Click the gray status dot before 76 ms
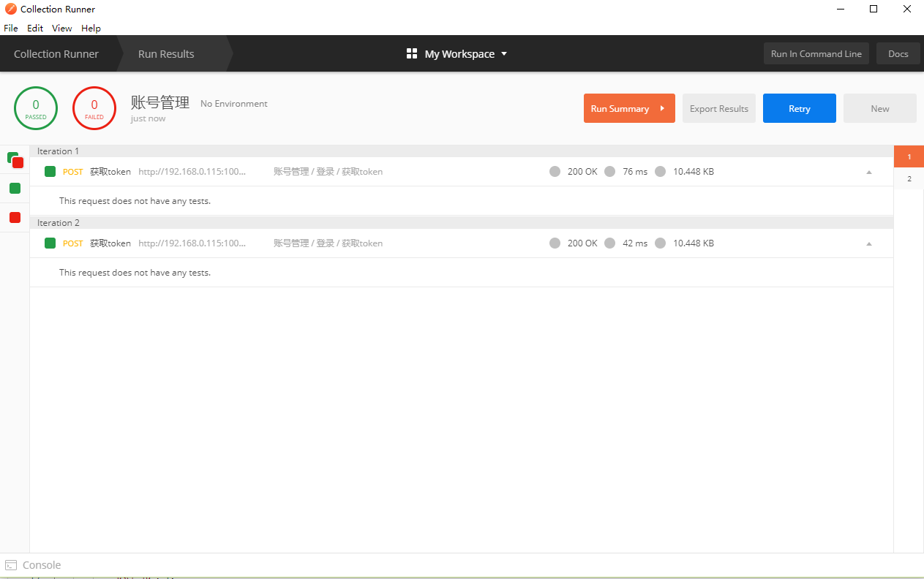The width and height of the screenshot is (924, 579). [610, 172]
